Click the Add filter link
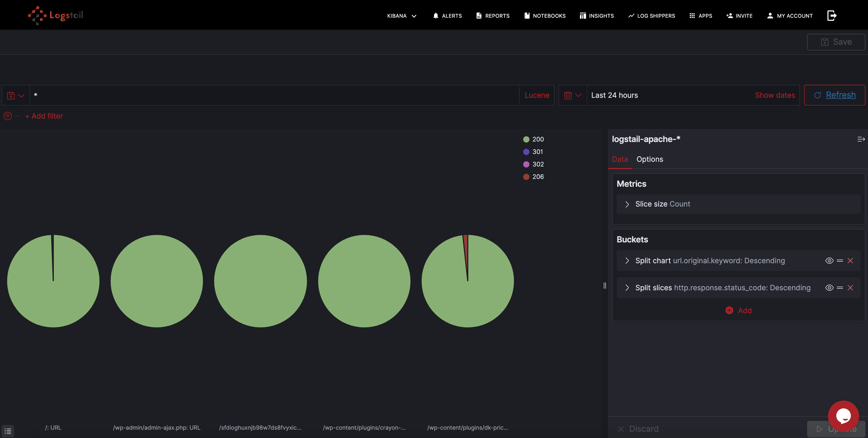 pyautogui.click(x=44, y=116)
